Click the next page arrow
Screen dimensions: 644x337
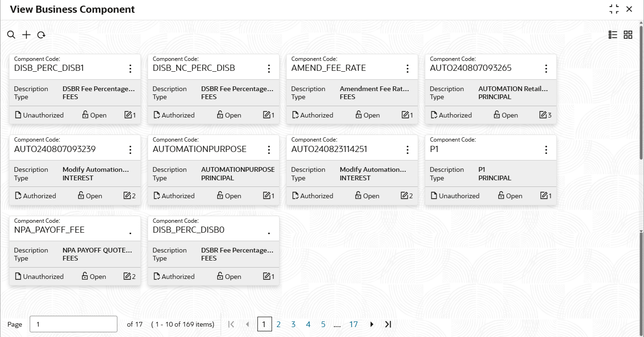pyautogui.click(x=372, y=324)
